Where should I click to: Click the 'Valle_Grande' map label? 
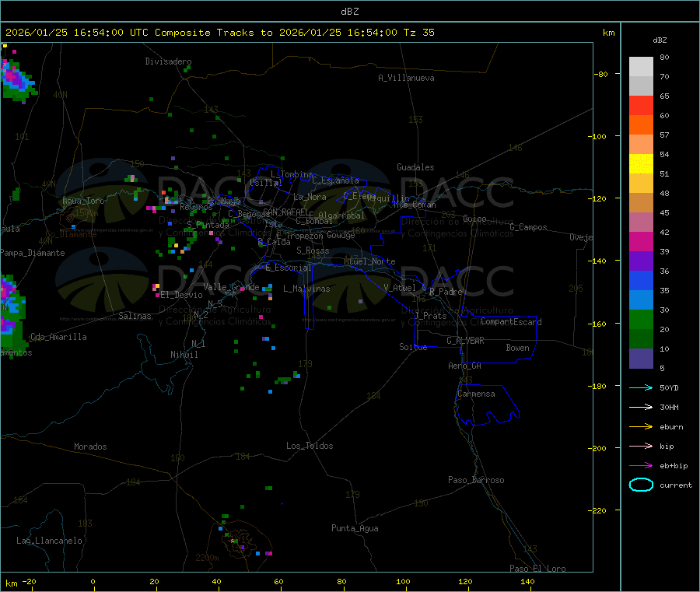pyautogui.click(x=231, y=287)
